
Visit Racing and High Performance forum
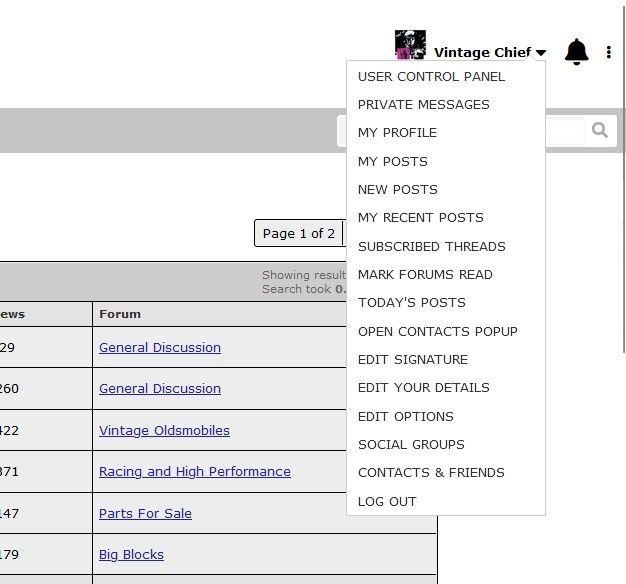point(194,472)
